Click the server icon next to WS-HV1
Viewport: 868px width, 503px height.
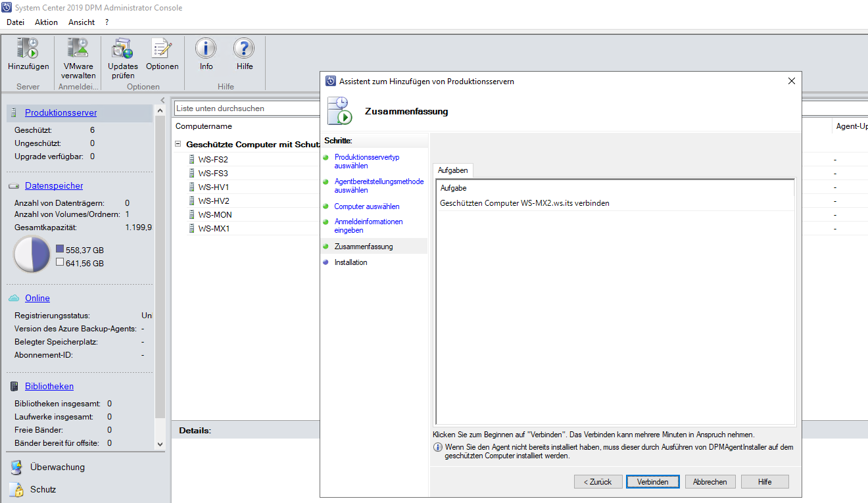pos(192,187)
